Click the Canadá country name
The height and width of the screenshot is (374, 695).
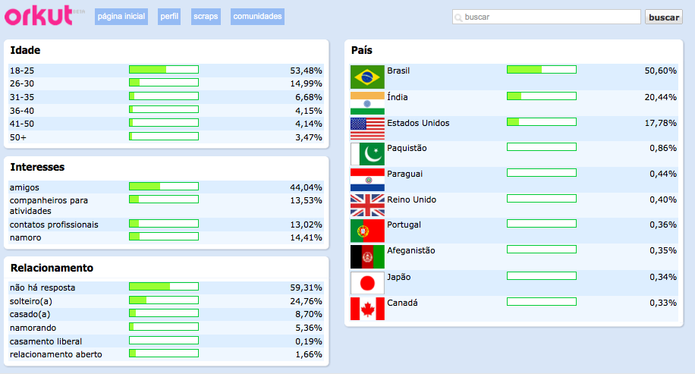pyautogui.click(x=402, y=303)
